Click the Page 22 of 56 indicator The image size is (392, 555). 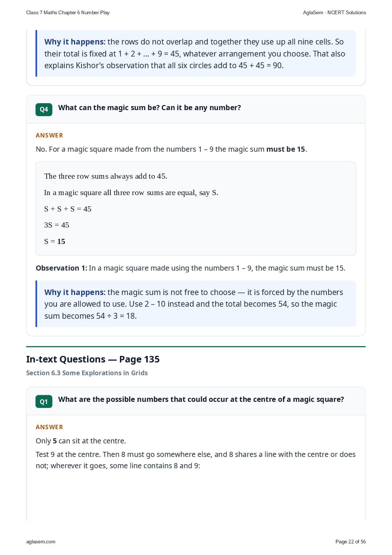(350, 542)
